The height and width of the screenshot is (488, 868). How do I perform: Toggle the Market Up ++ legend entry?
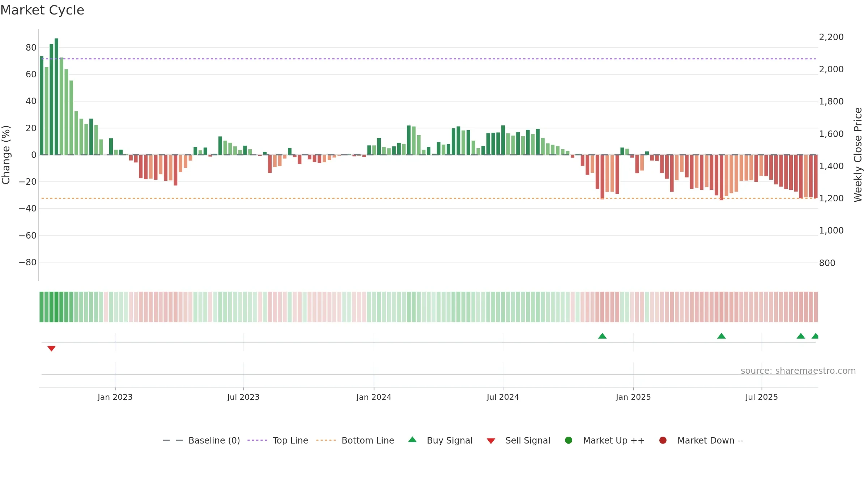coord(604,440)
